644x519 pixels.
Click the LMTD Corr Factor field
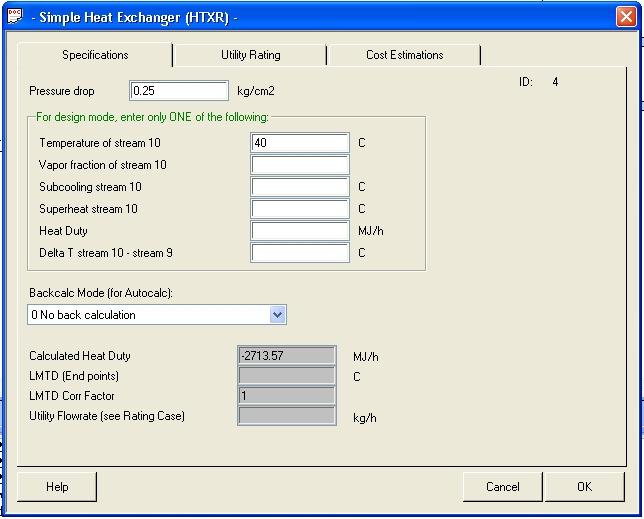[x=287, y=396]
